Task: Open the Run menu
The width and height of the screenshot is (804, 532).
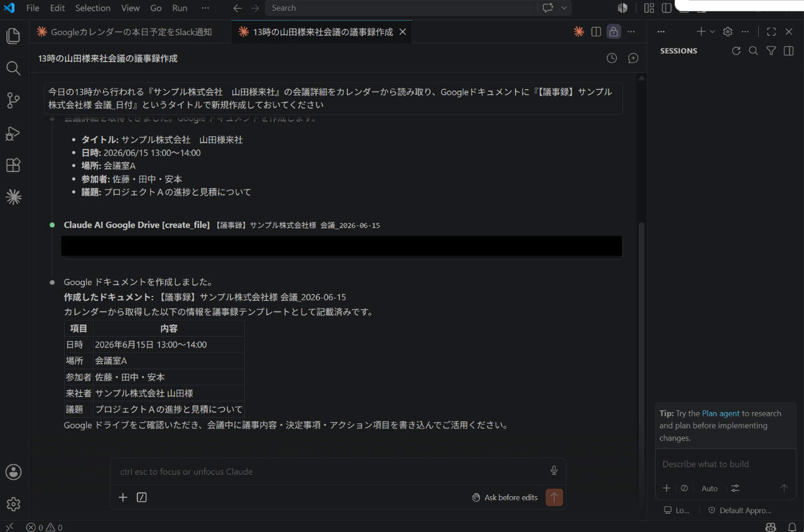Action: [x=180, y=8]
